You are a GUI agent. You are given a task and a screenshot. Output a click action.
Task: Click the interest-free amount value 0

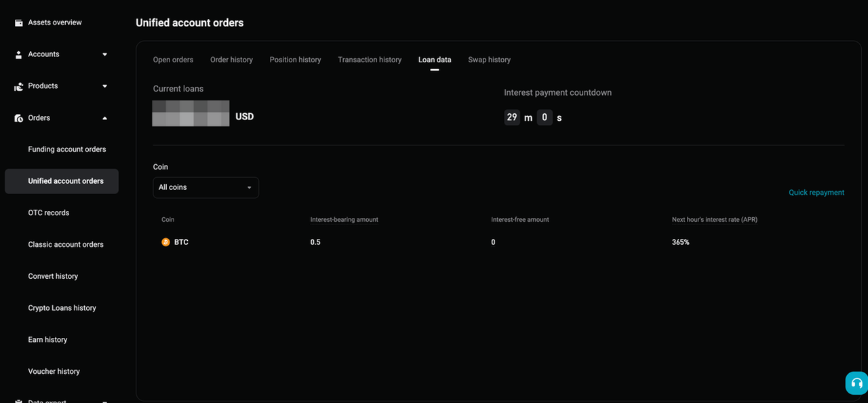point(493,242)
